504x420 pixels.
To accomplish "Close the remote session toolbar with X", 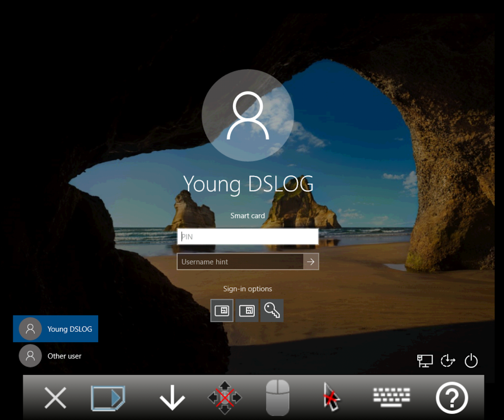I will [55, 398].
